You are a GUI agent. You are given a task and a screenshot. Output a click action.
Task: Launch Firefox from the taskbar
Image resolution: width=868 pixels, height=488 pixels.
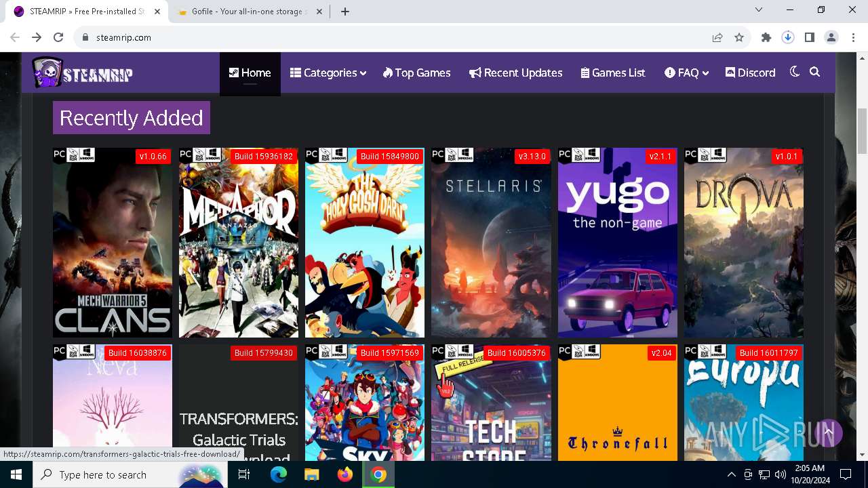click(x=345, y=474)
